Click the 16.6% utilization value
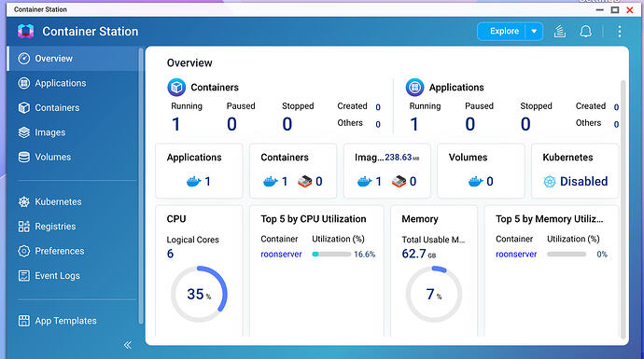This screenshot has width=644, height=359. (x=365, y=255)
